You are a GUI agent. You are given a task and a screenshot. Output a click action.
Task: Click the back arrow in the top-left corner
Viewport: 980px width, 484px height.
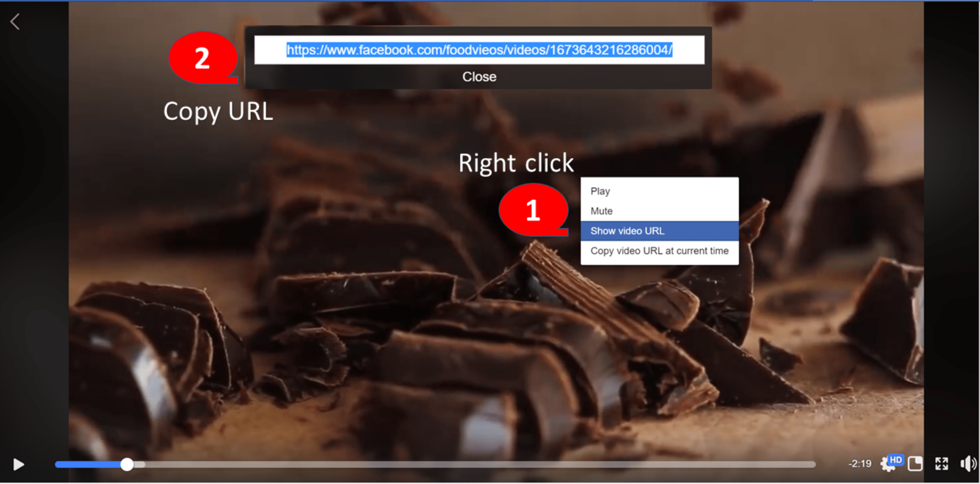click(x=15, y=22)
